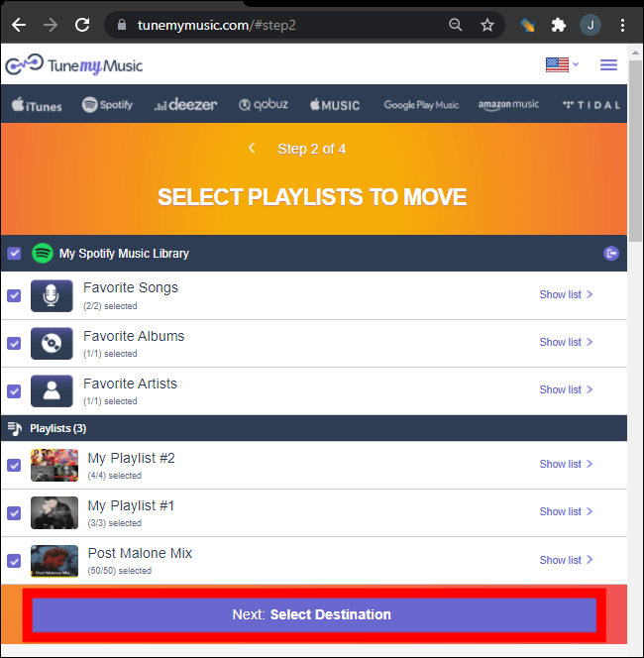Go back to previous step arrow
This screenshot has height=658, width=644.
[252, 149]
